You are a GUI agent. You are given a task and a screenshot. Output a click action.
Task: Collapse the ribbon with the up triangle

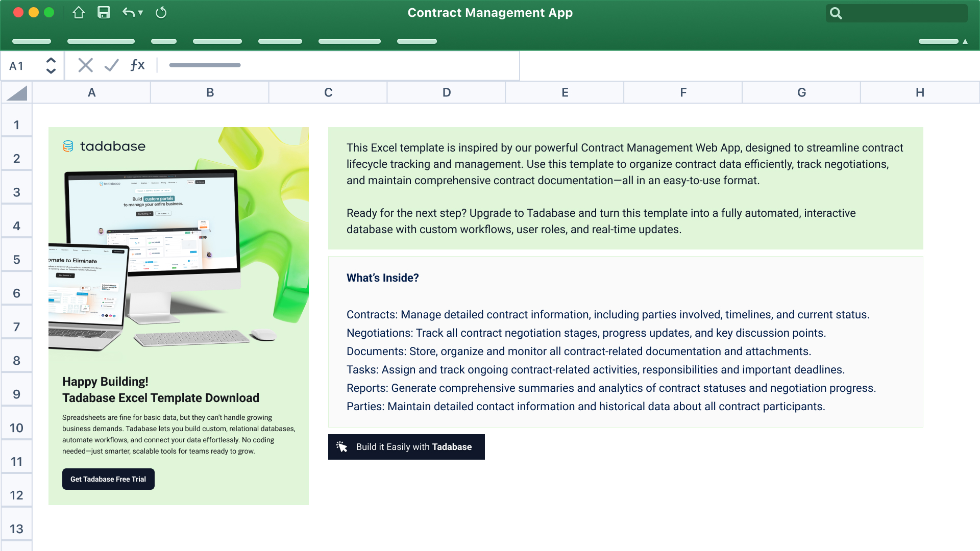click(x=965, y=41)
